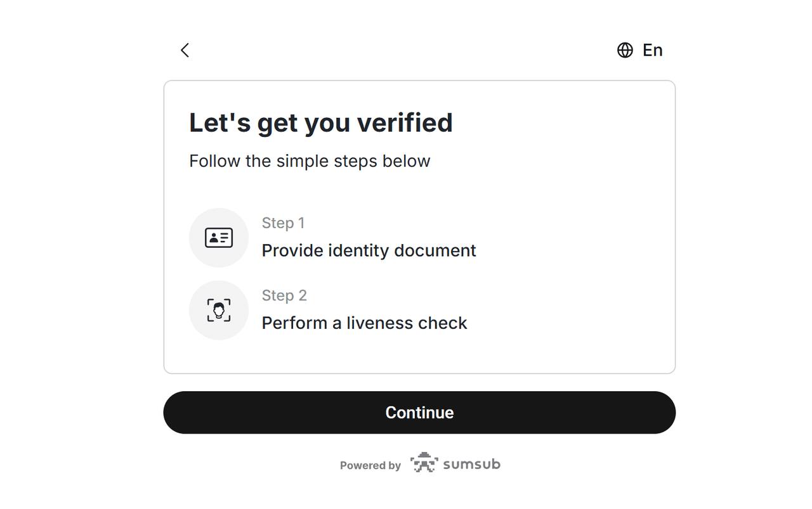
Task: Click "Provide identity document" step text
Action: (369, 250)
